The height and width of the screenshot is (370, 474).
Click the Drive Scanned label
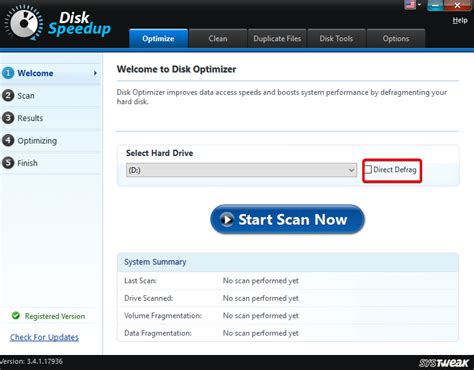coord(148,298)
